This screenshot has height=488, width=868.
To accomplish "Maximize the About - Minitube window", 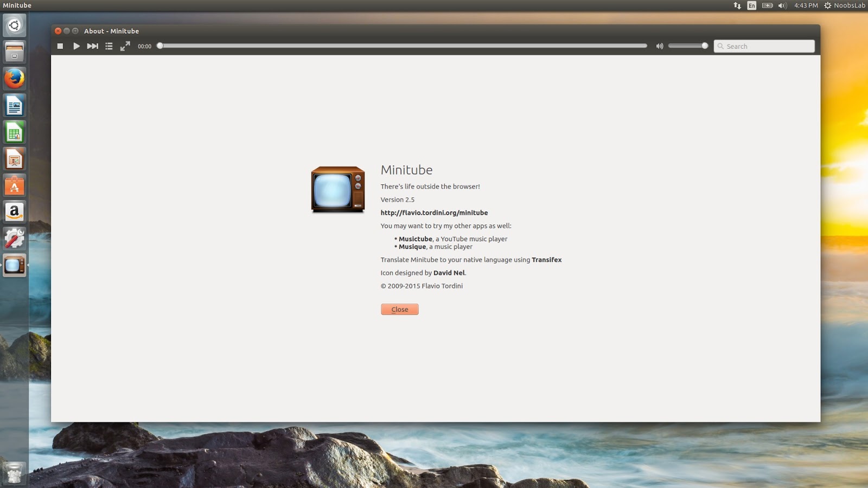I will 75,31.
